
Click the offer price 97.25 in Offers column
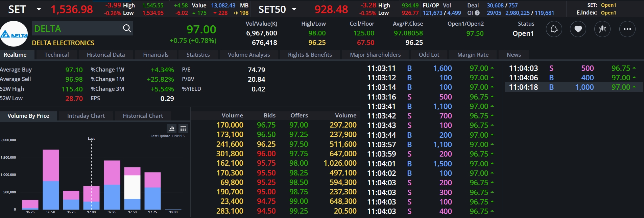(x=299, y=134)
